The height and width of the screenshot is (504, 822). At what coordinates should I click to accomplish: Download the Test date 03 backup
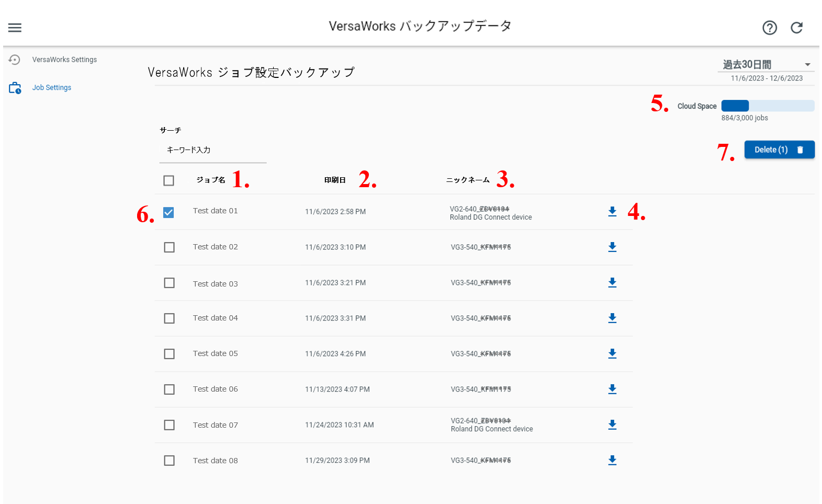(x=612, y=282)
